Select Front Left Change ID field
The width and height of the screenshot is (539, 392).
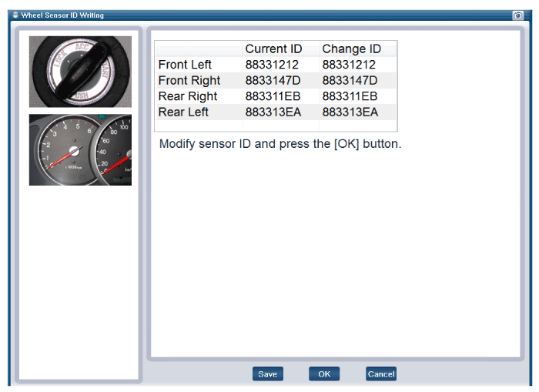[x=349, y=65]
